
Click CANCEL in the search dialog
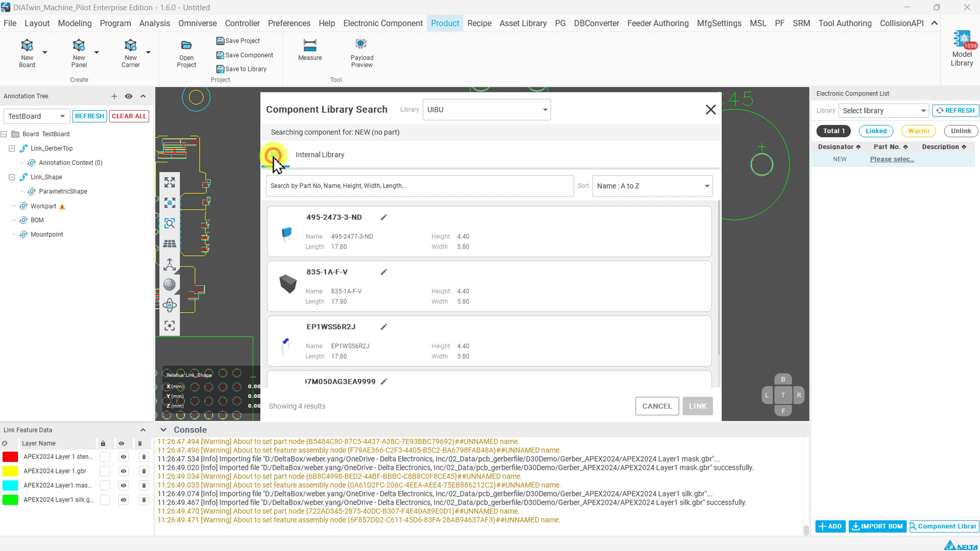(657, 406)
